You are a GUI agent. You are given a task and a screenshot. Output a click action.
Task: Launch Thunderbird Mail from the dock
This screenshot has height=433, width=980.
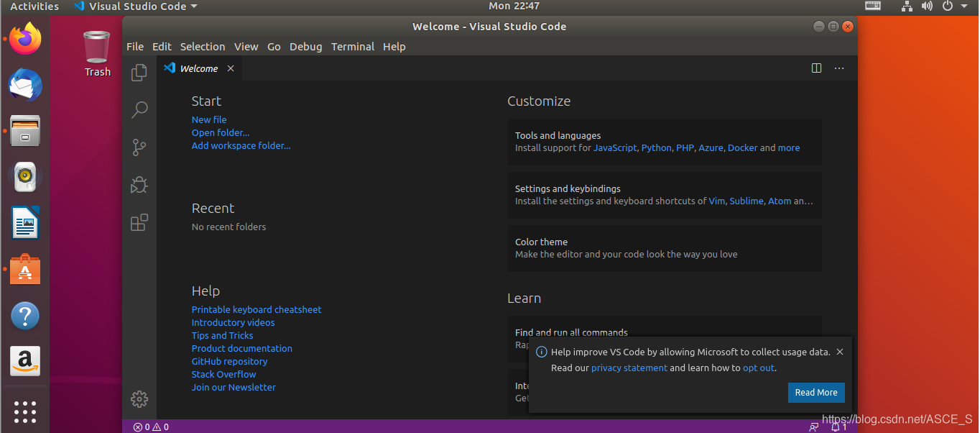25,85
